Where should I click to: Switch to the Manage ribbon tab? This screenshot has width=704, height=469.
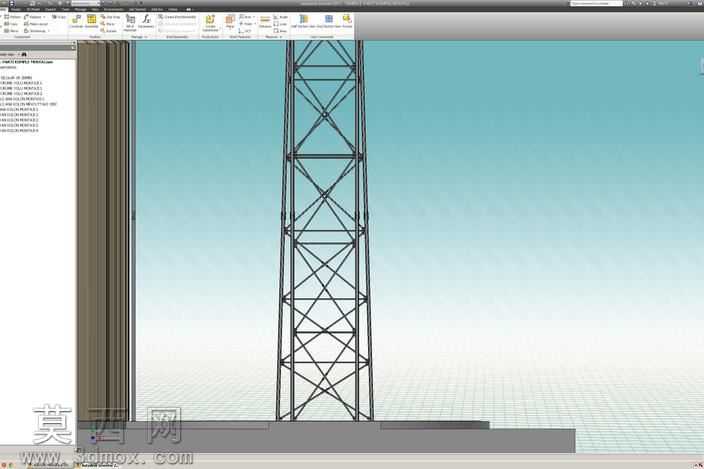[x=81, y=9]
